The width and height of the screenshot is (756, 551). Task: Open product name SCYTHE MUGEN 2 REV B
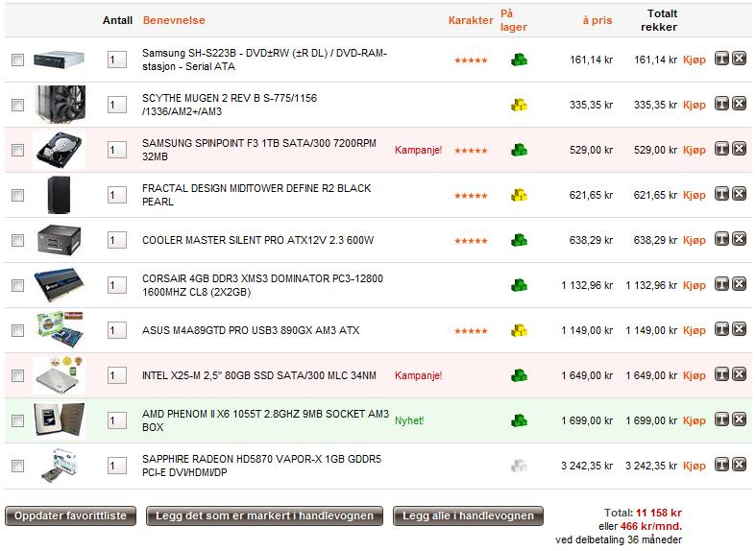point(230,105)
